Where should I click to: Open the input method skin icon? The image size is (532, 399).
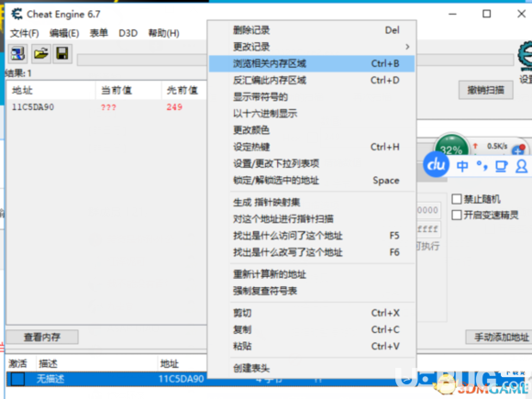(502, 166)
